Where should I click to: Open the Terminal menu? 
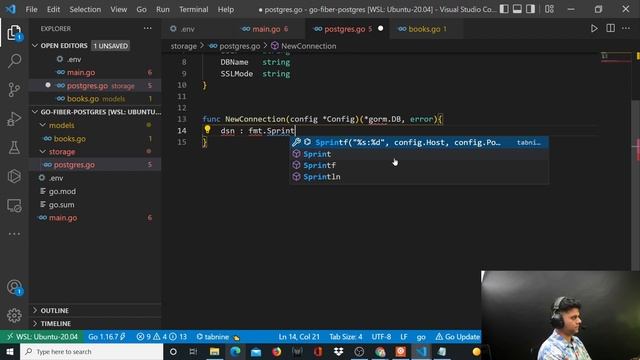[x=193, y=9]
